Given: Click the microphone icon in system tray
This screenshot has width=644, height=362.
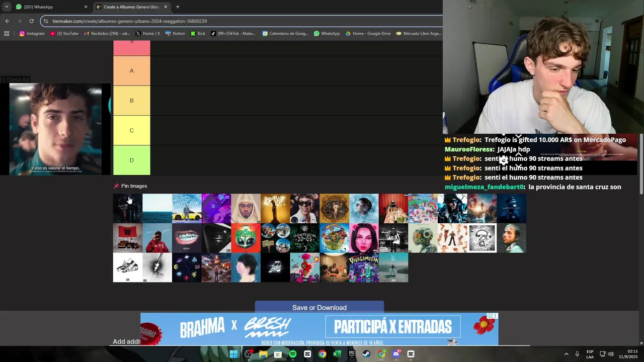Looking at the screenshot, I should tap(577, 354).
